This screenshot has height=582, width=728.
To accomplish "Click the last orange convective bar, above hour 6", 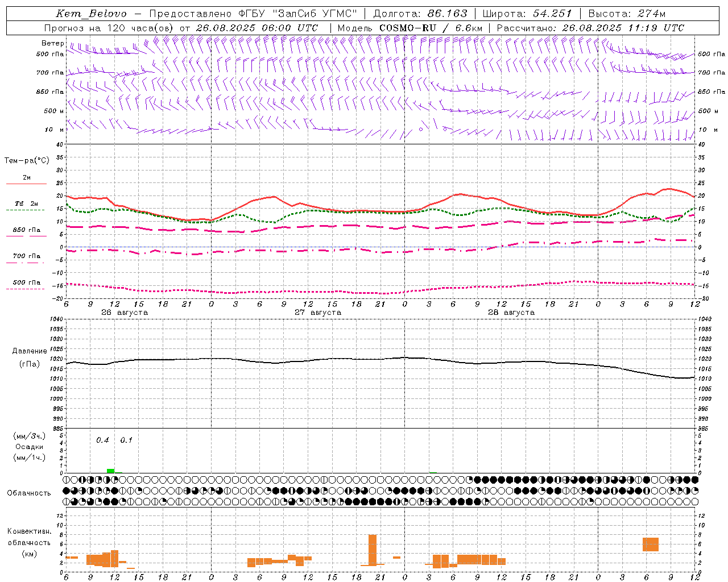I will click(651, 544).
